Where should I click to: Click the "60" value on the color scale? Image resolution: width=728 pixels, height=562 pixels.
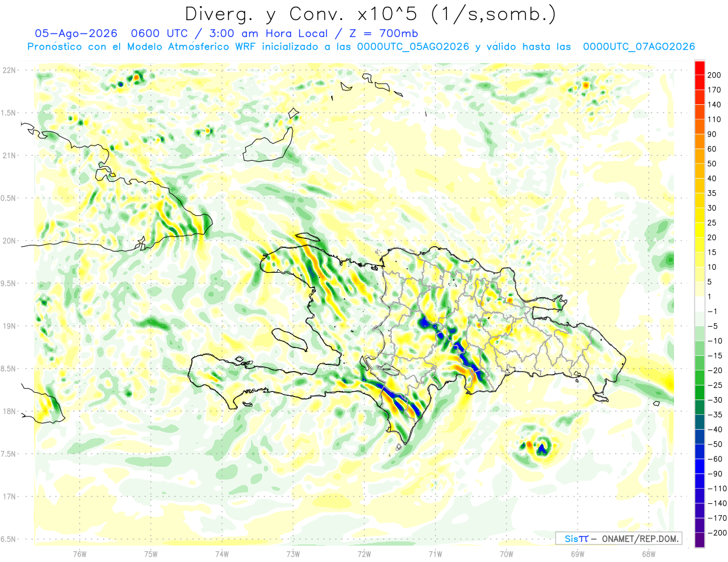click(712, 149)
